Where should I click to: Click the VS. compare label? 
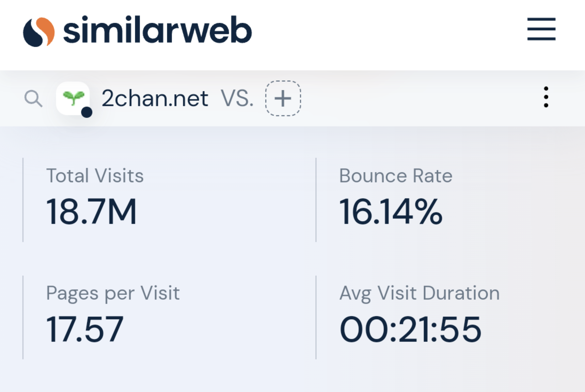pos(237,98)
